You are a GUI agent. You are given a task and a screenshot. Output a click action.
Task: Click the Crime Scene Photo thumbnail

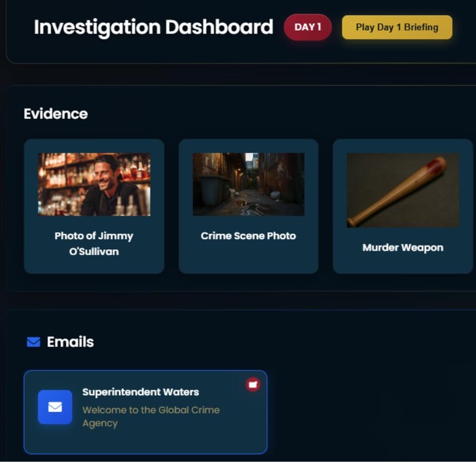coord(248,184)
